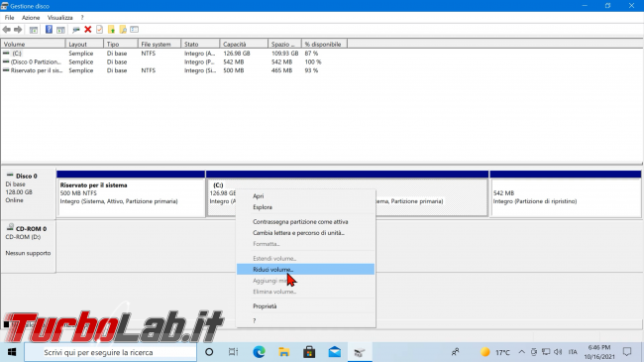
Task: Sort by the Capacità column header
Action: tap(244, 44)
